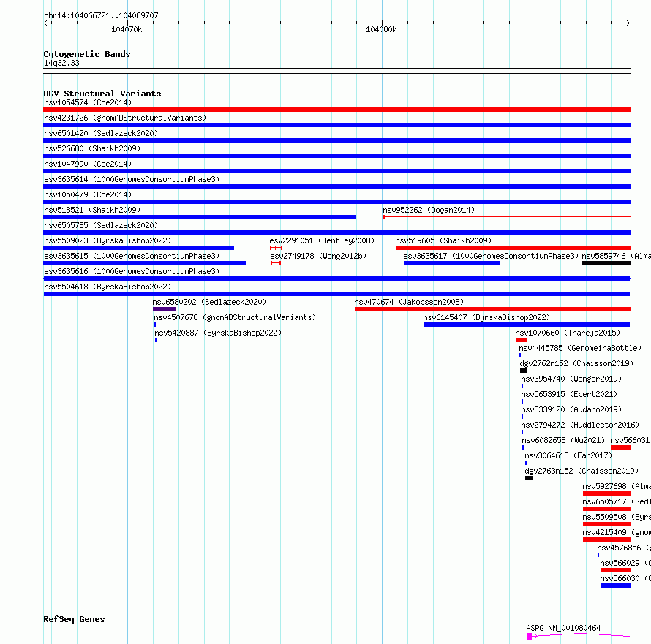Click variant nsv1047990 (Coe2014)

coord(88,164)
